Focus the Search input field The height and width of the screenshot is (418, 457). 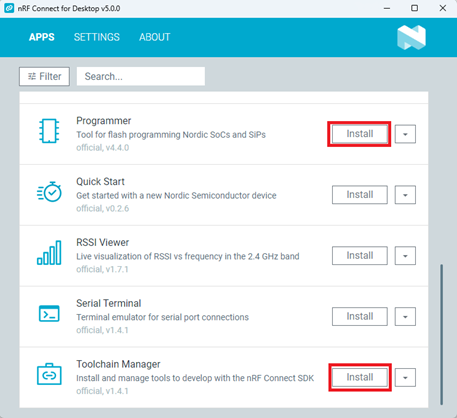(x=141, y=76)
